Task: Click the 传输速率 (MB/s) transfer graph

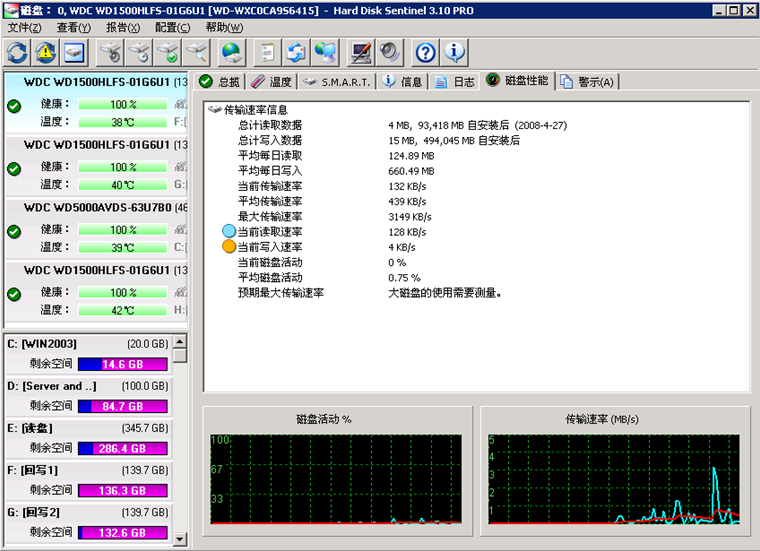Action: tap(614, 479)
